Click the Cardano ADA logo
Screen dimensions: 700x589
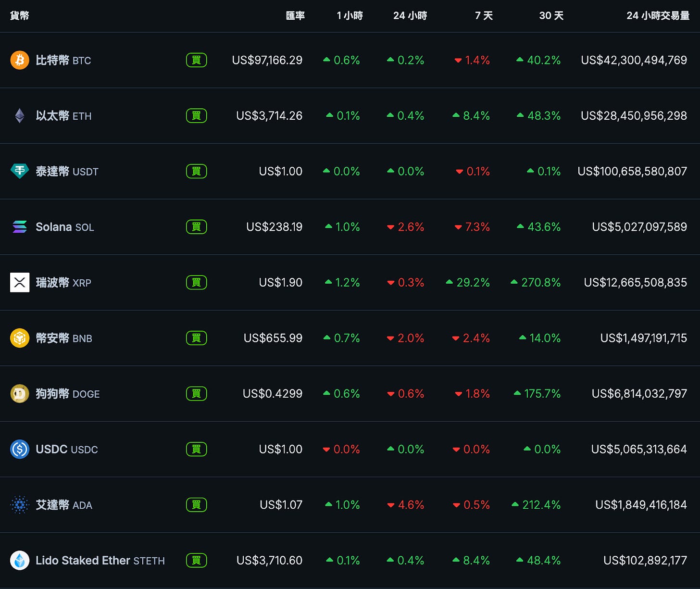point(20,505)
